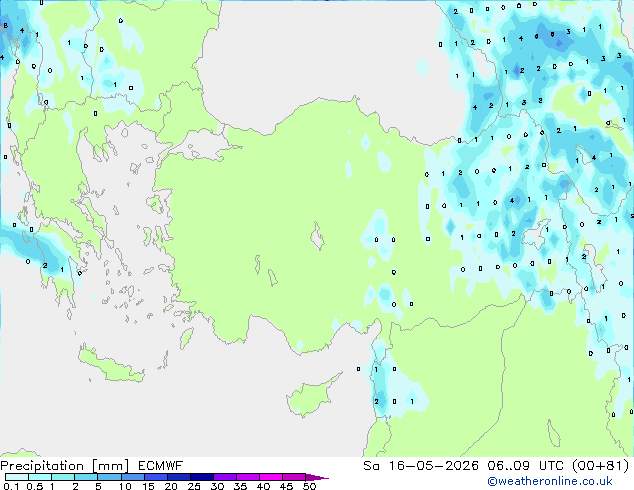Click the 30–35 mm purple swatch
The height and width of the screenshot is (490, 634).
[225, 477]
